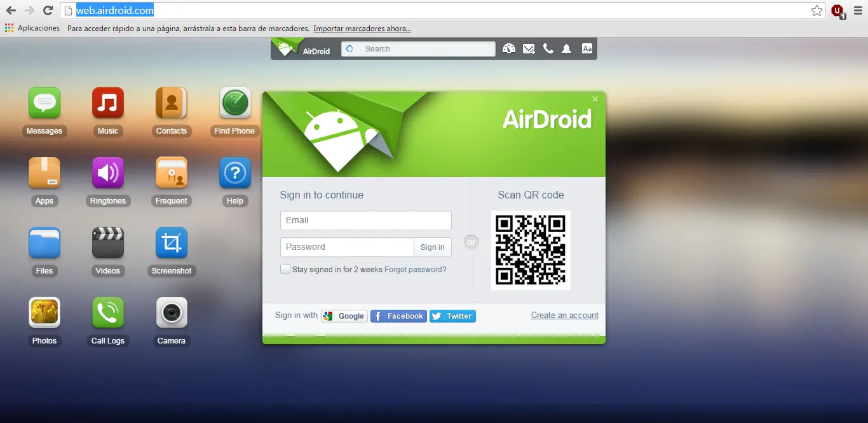This screenshot has width=868, height=423.
Task: Open the Frequent contacts icon
Action: point(172,173)
